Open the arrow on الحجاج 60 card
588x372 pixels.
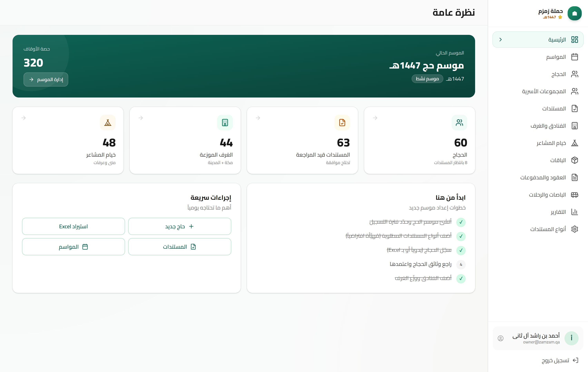pos(375,118)
